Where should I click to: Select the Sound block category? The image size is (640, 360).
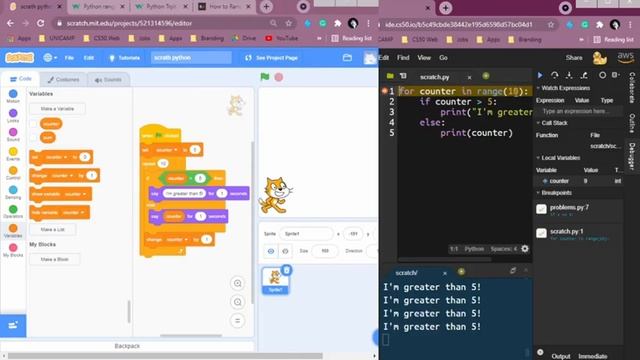13,135
